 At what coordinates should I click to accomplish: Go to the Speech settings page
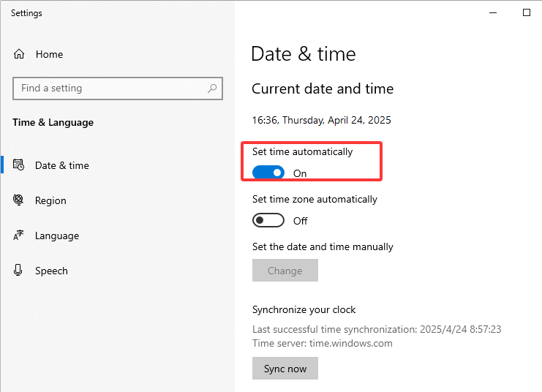pos(51,271)
